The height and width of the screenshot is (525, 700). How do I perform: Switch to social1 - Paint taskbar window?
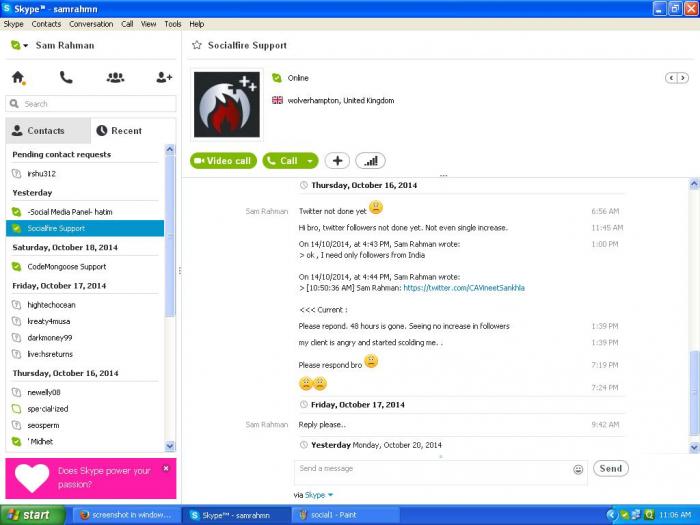[x=344, y=515]
